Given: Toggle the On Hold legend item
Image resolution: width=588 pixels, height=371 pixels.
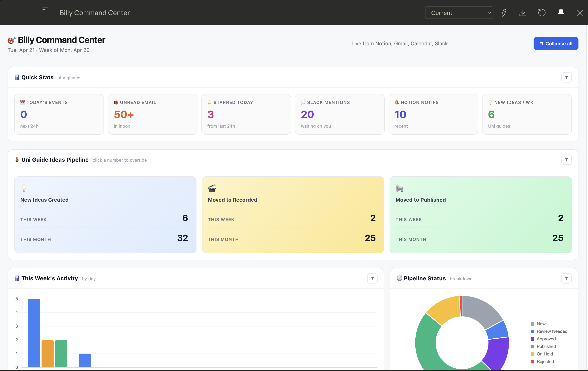Looking at the screenshot, I should coord(542,354).
